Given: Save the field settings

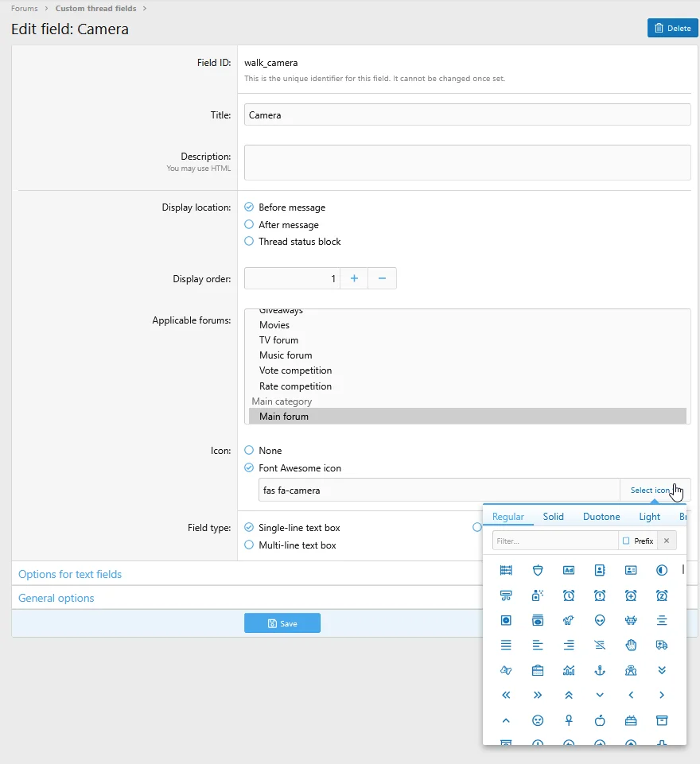Looking at the screenshot, I should coord(282,623).
